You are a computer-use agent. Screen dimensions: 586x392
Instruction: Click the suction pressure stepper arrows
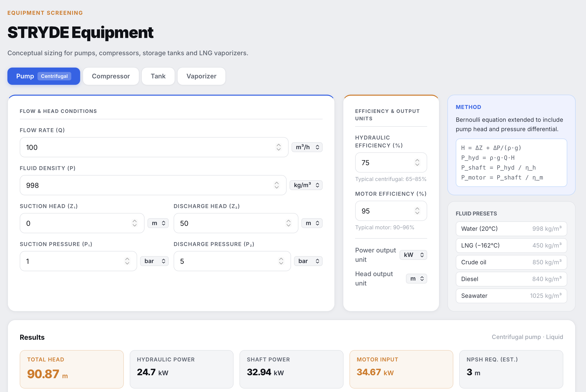[x=127, y=261]
